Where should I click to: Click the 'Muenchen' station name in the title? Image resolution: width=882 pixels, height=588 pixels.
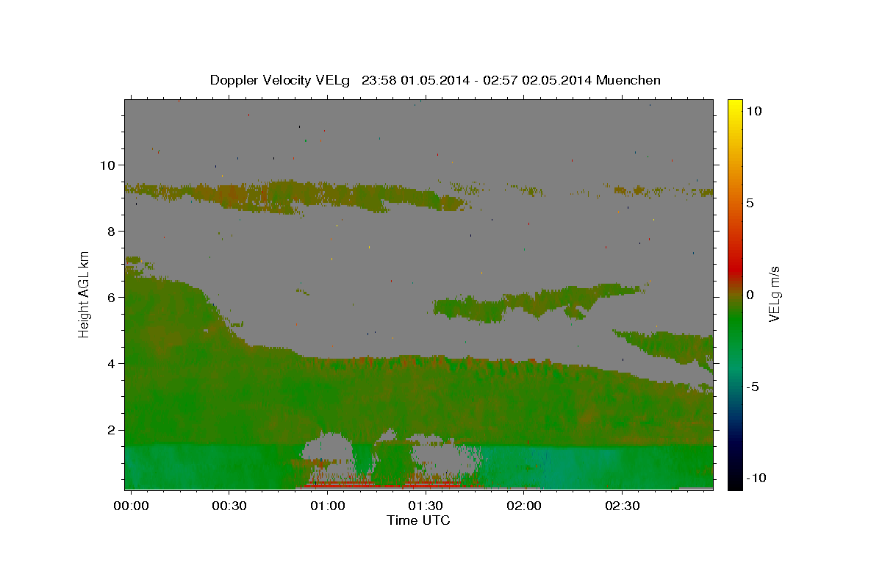[x=629, y=80]
